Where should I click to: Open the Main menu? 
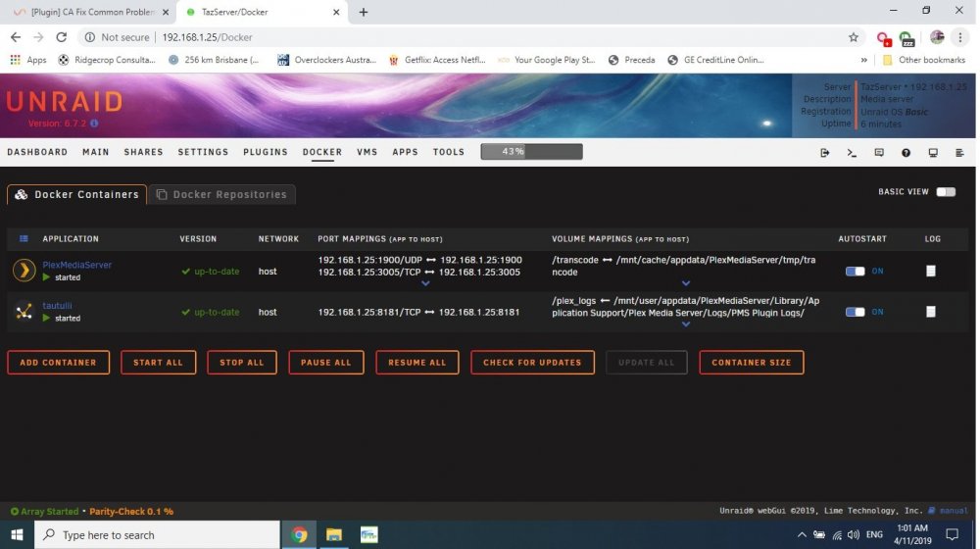pyautogui.click(x=96, y=152)
